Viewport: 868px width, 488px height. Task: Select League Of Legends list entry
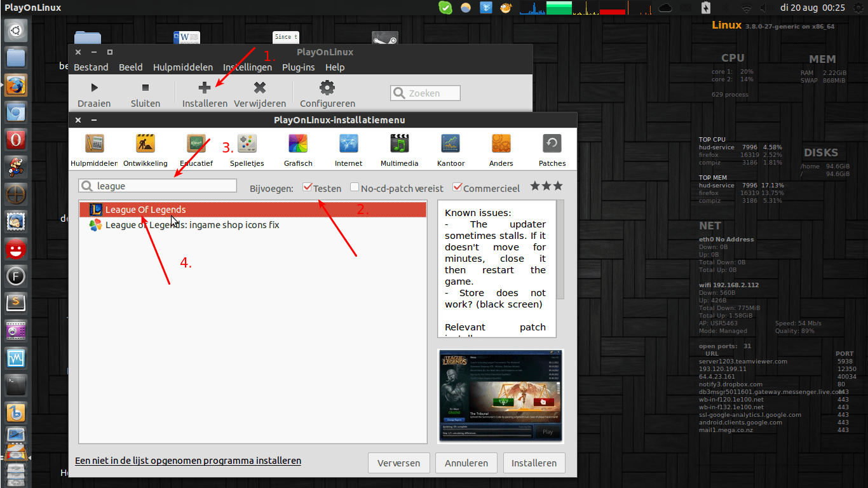click(x=253, y=210)
